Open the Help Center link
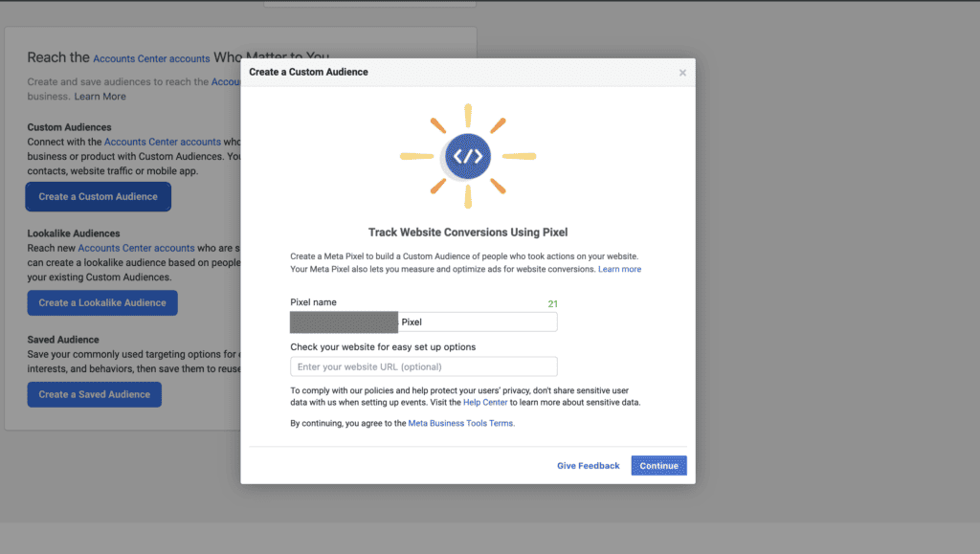Image resolution: width=980 pixels, height=554 pixels. [485, 402]
